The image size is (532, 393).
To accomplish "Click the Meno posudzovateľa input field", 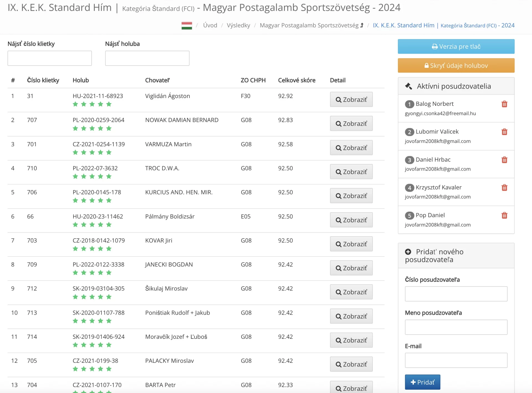I will click(x=456, y=327).
